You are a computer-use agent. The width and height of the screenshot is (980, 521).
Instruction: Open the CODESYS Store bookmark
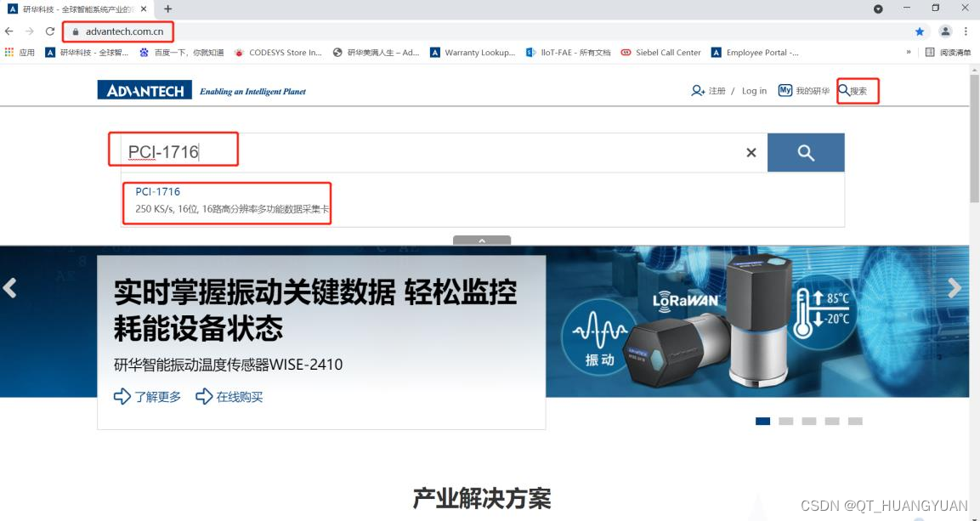click(278, 53)
